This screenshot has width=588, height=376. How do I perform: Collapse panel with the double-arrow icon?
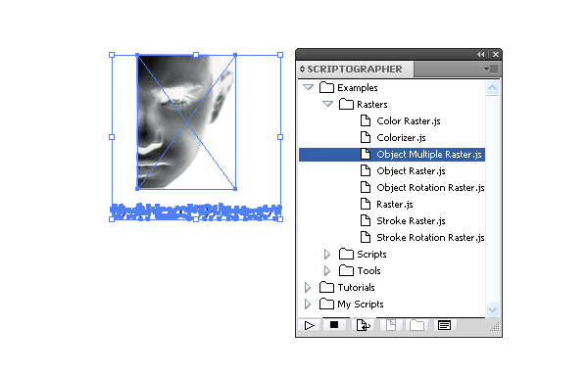point(481,54)
